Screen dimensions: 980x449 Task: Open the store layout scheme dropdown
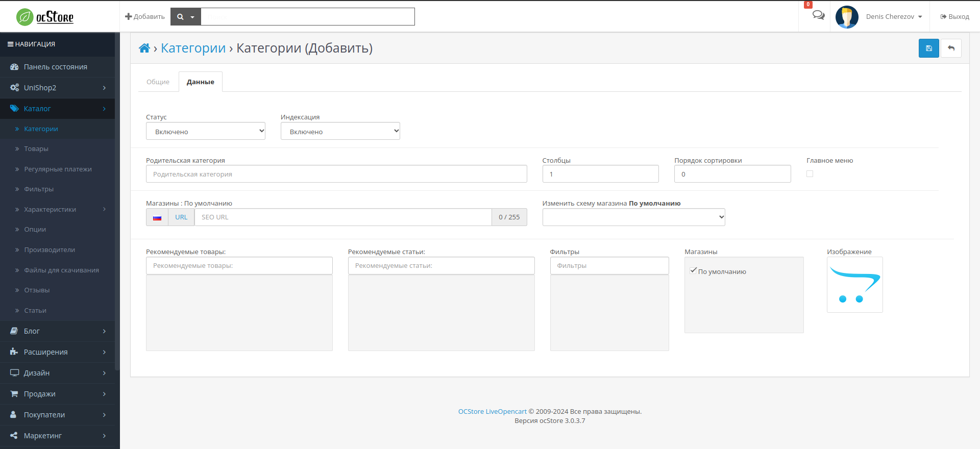(633, 217)
